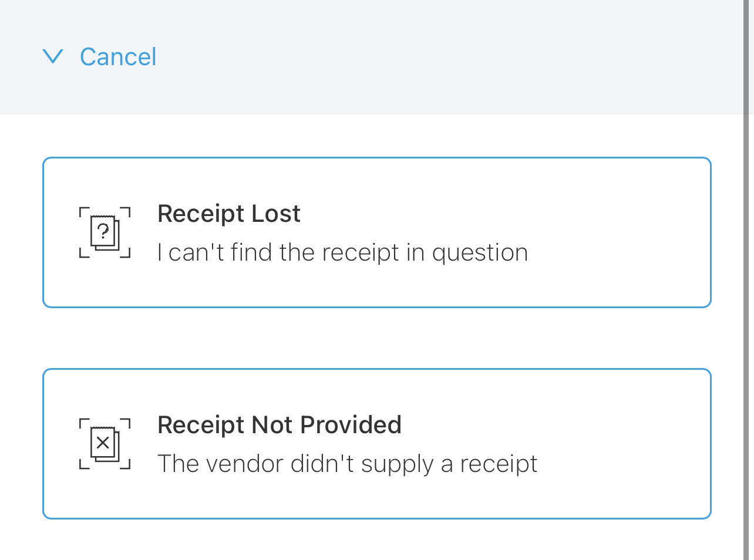Select the Receipt Not Provided heading

click(279, 424)
